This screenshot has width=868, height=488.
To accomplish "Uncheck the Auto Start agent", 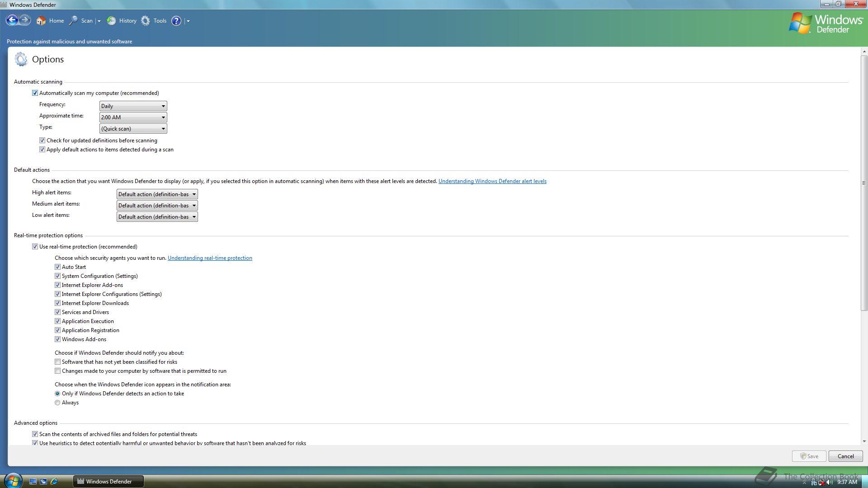I will [57, 267].
